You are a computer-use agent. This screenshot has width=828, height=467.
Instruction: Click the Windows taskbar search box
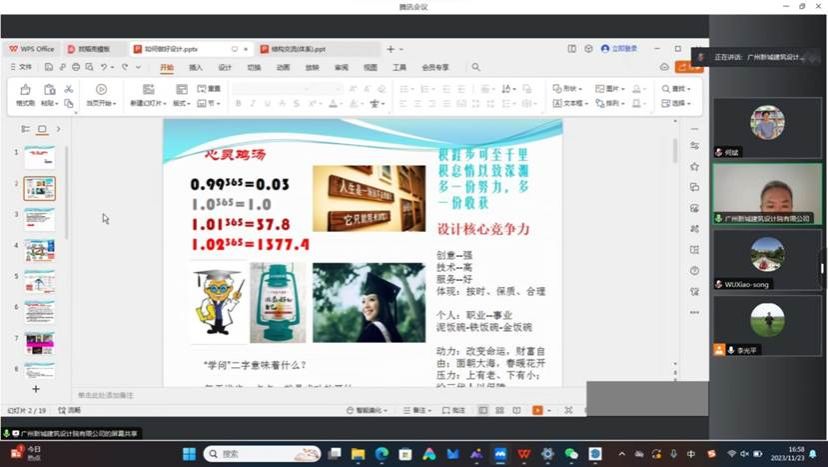click(248, 453)
